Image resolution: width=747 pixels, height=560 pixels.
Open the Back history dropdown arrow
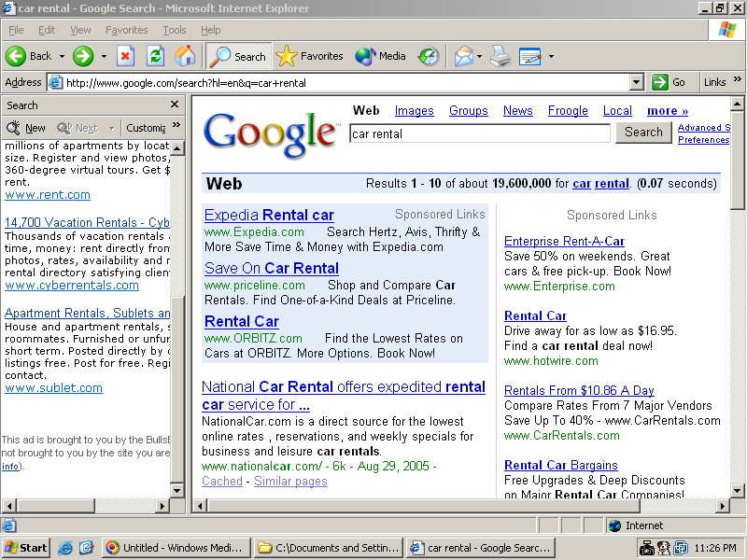[62, 56]
